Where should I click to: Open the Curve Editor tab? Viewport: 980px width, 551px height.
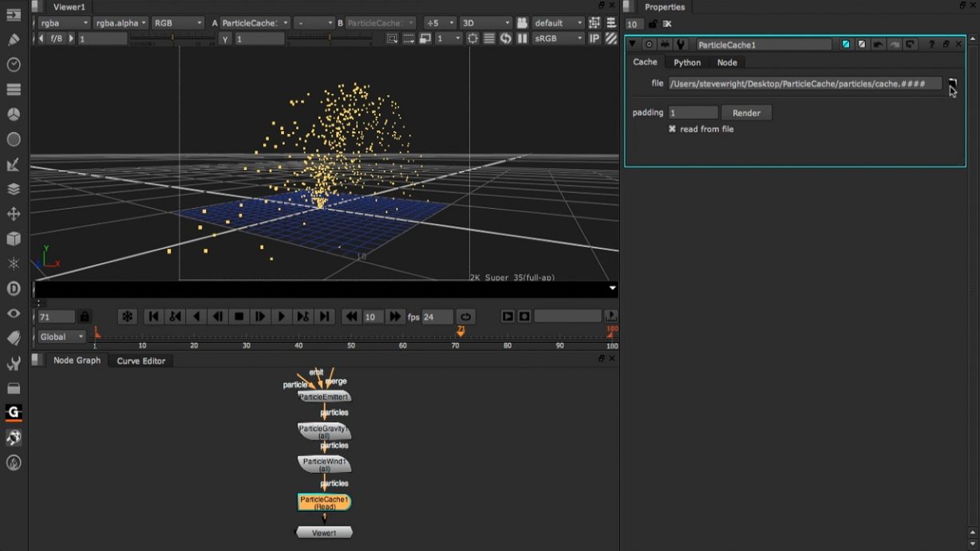coord(141,360)
